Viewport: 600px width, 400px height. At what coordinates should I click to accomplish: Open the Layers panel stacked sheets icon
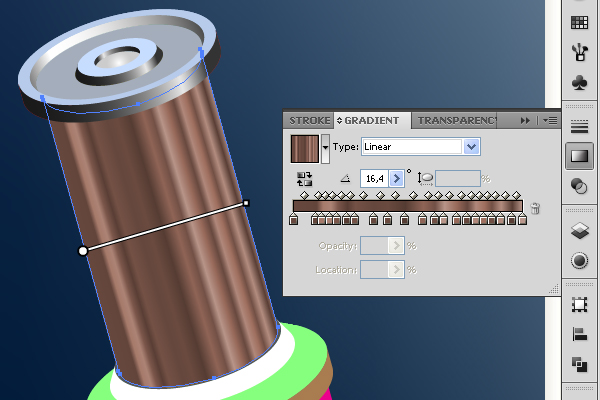coord(579,230)
